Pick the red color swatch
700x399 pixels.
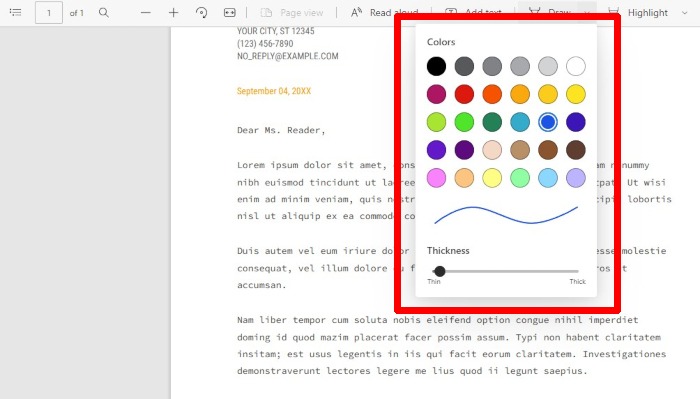(x=464, y=94)
